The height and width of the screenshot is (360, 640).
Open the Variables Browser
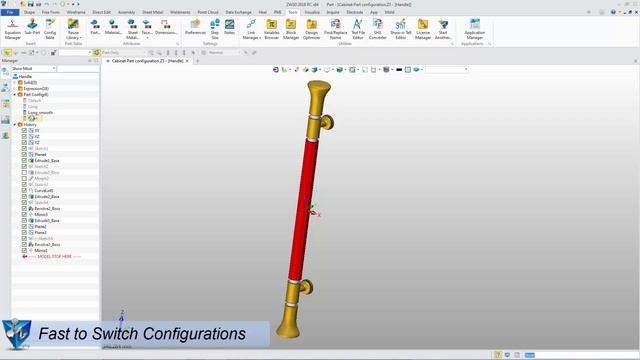tap(271, 29)
